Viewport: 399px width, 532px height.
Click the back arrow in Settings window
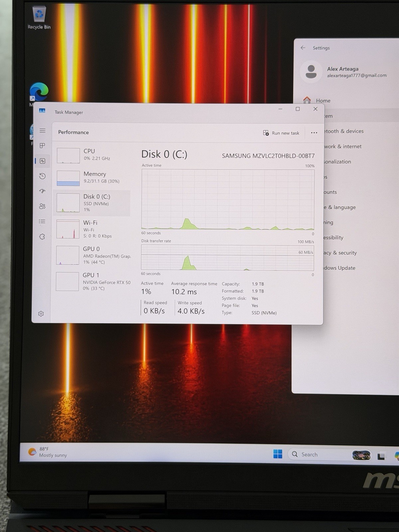[303, 48]
